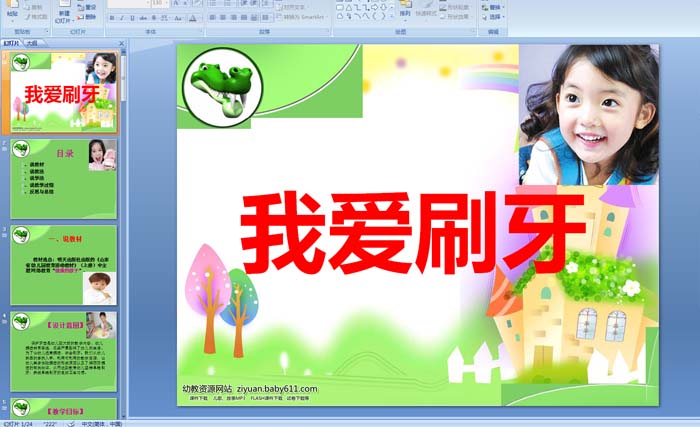Open the Change Case (Aa) menu
Screen dimensions: 700x427
[x=178, y=18]
